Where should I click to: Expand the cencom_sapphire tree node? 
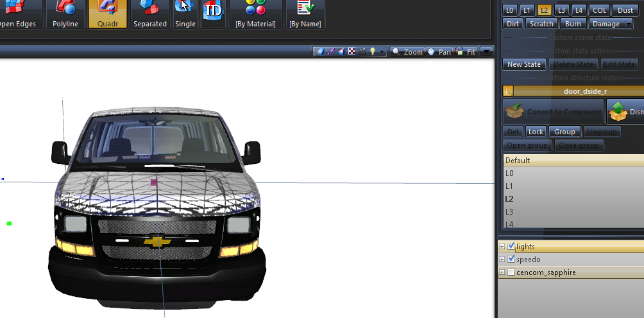coord(502,272)
